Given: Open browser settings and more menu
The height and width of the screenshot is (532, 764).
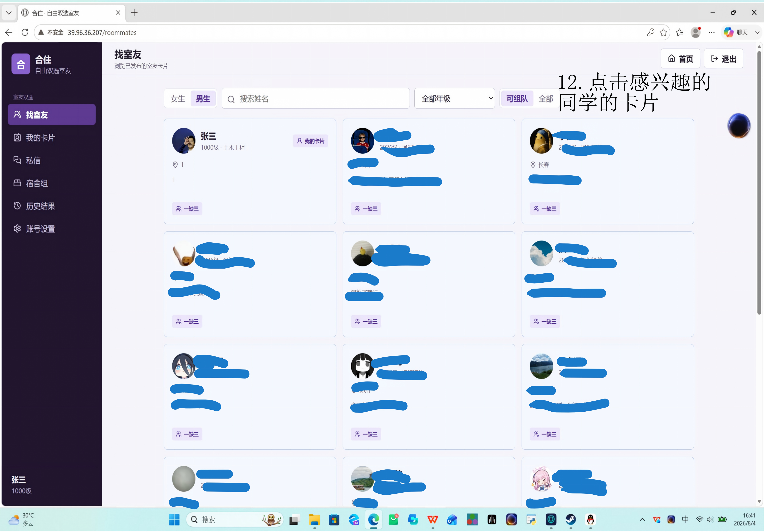Looking at the screenshot, I should [711, 32].
